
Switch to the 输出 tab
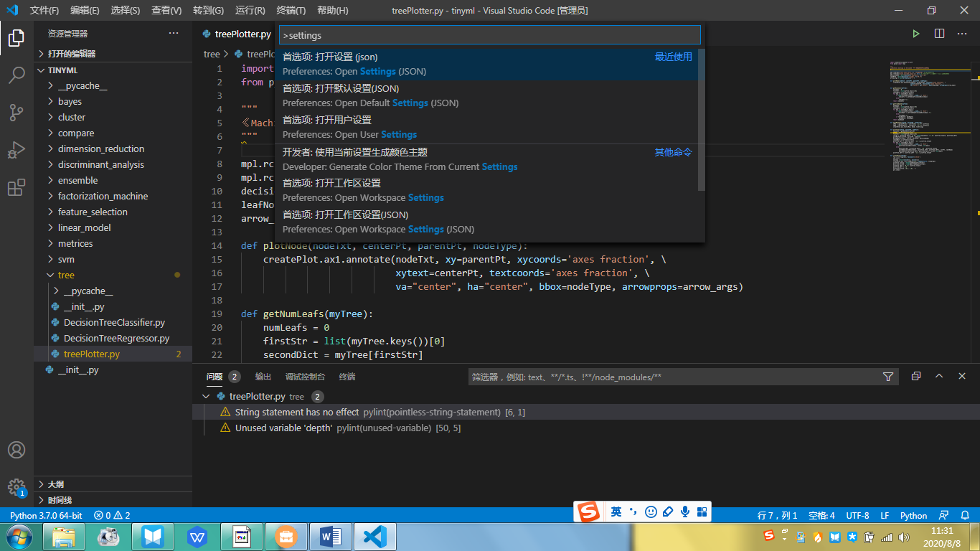coord(263,376)
